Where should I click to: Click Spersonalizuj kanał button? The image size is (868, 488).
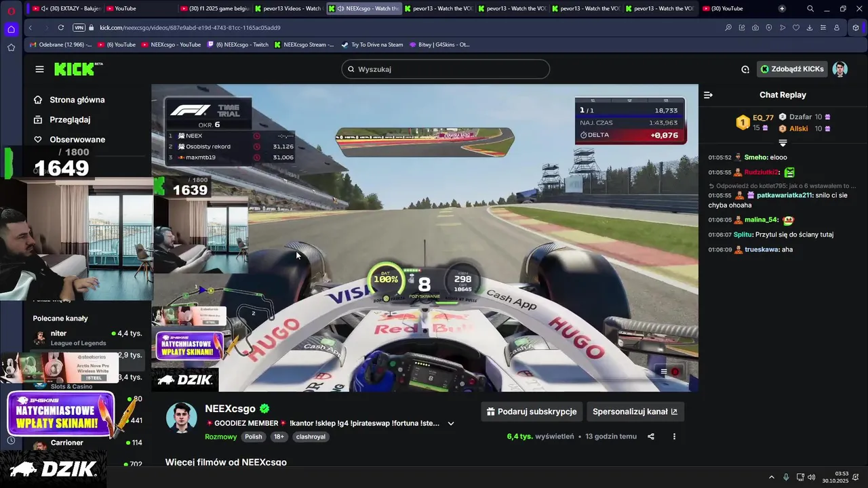click(635, 411)
